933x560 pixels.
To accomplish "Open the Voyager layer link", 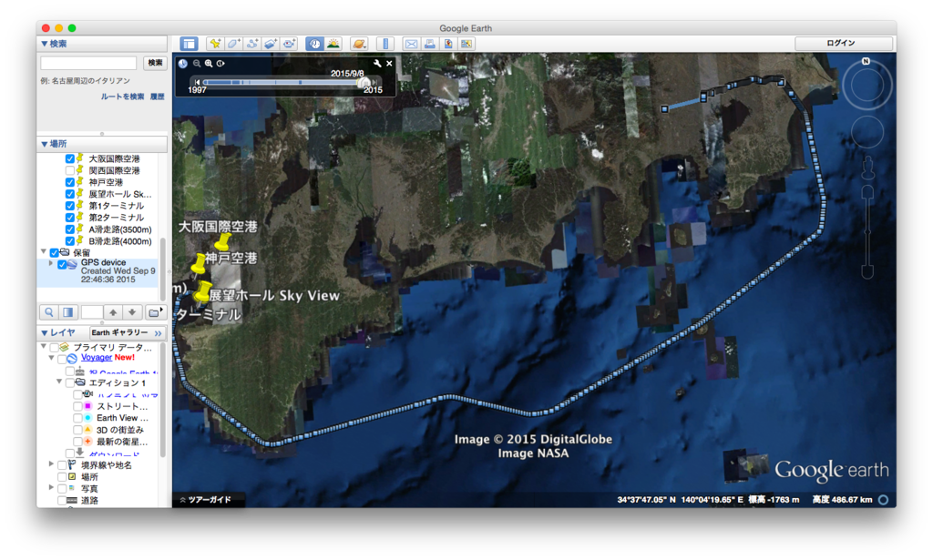I will (x=97, y=358).
